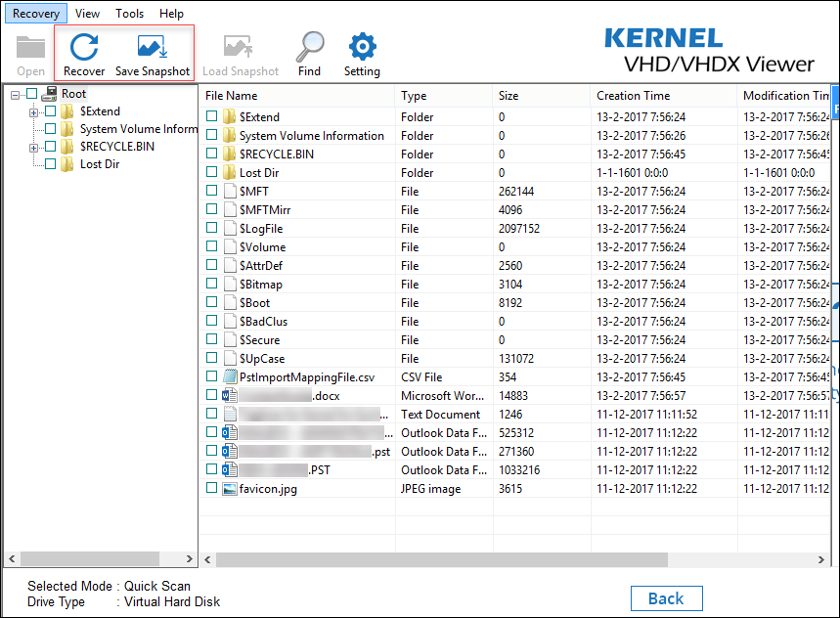Tick checkbox for PstImportMappingFile.csv row
840x618 pixels.
tap(211, 376)
